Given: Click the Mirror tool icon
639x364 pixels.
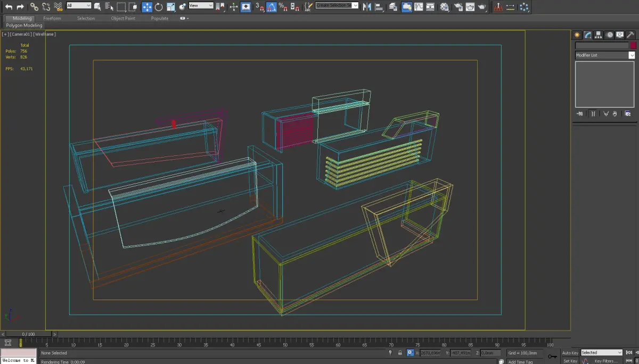Looking at the screenshot, I should (x=367, y=7).
